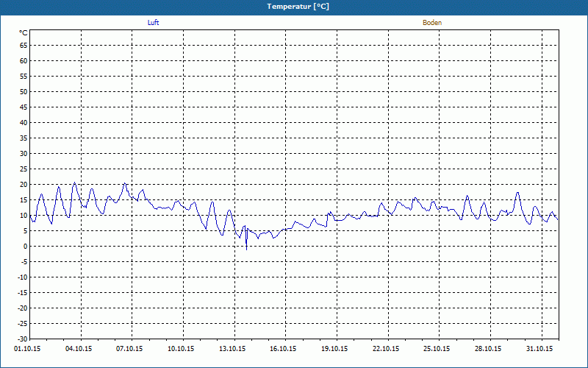Click the 50 axis value
This screenshot has height=368, width=588.
click(24, 91)
